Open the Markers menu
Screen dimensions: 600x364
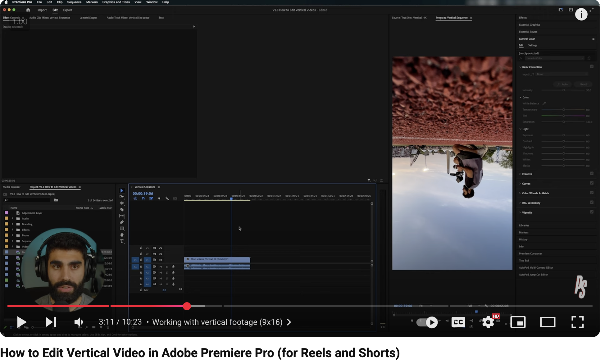[92, 2]
